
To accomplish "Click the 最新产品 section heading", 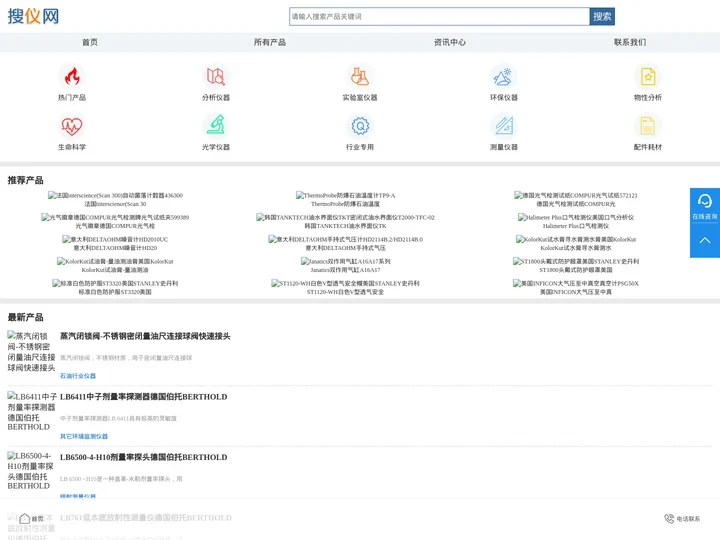I will click(x=26, y=317).
